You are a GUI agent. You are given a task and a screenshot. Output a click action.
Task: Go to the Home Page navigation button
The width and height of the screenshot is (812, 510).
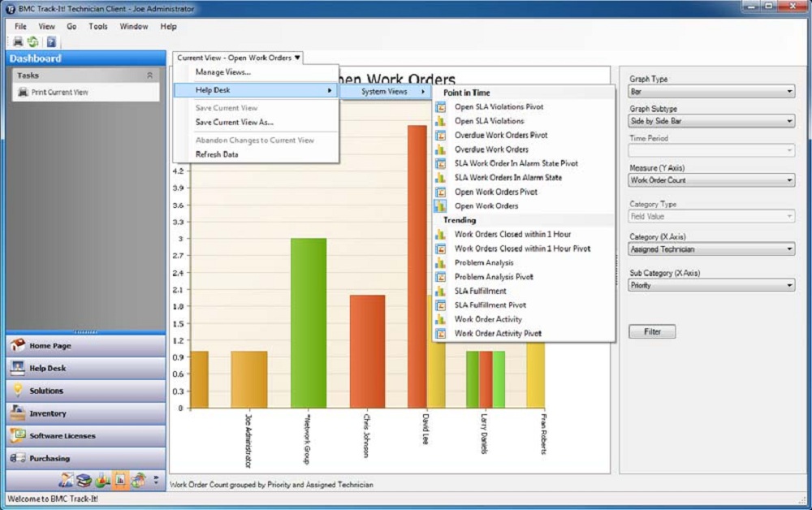pos(86,345)
